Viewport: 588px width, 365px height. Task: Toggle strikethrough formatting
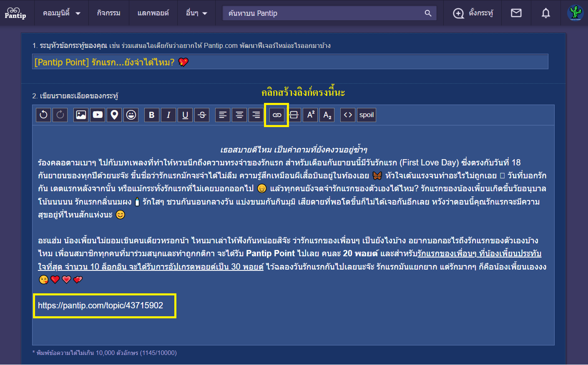[x=202, y=115]
